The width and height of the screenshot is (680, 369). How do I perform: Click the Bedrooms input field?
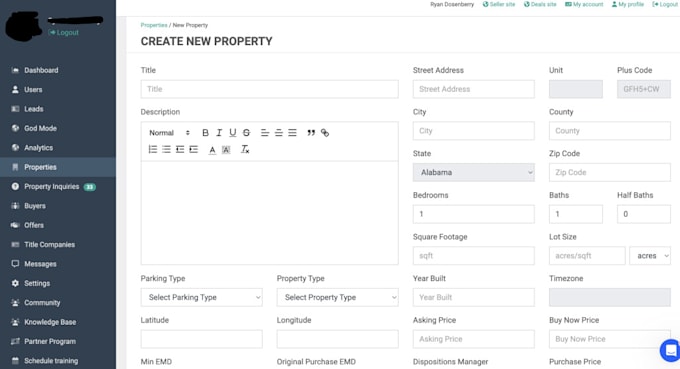click(474, 214)
